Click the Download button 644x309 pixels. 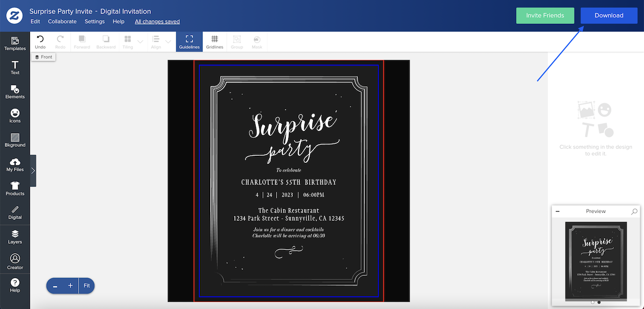(x=609, y=15)
